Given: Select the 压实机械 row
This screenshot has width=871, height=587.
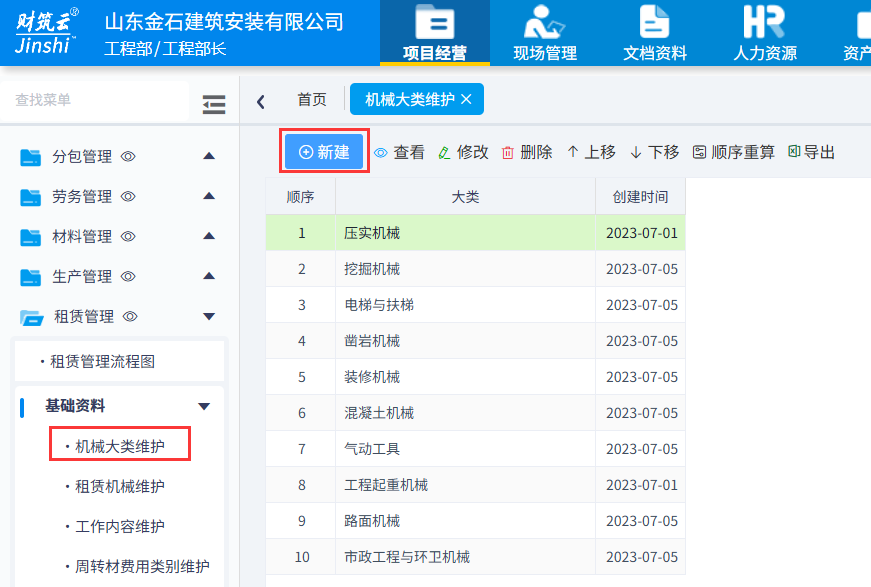Looking at the screenshot, I should point(475,233).
